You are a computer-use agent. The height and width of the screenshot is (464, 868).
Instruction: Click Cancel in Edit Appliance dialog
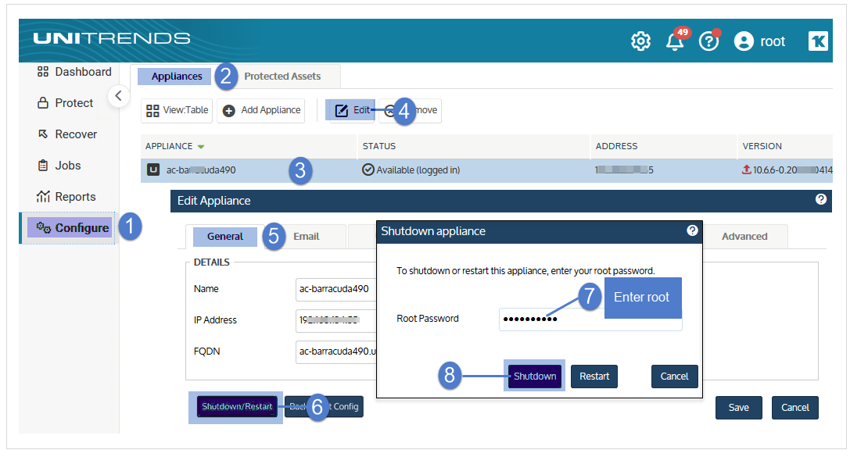795,408
